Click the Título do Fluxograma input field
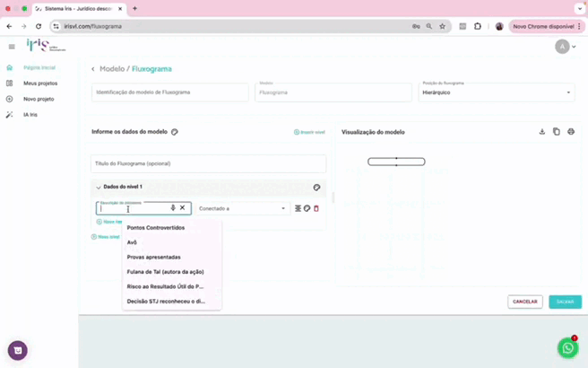Viewport: 588px width, 368px height. [208, 163]
